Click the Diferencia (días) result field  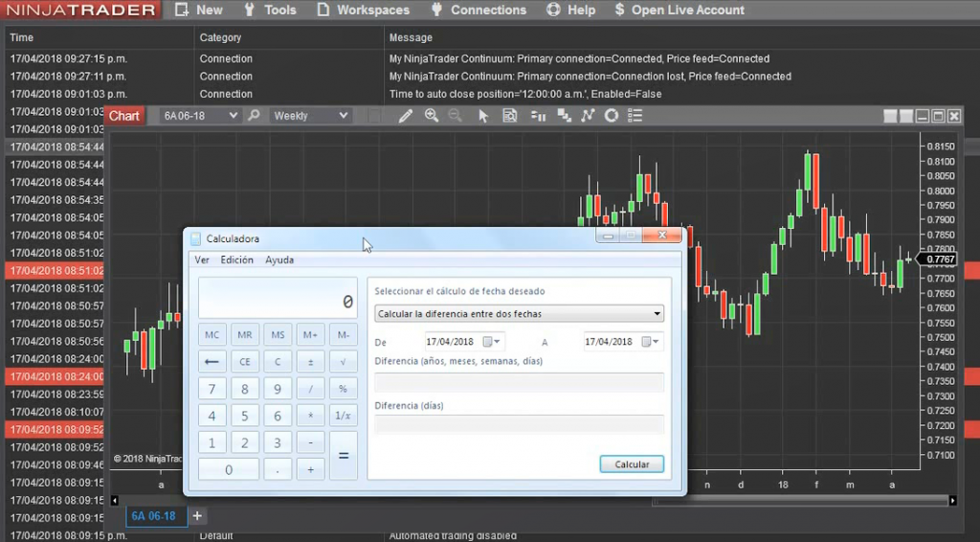(519, 424)
